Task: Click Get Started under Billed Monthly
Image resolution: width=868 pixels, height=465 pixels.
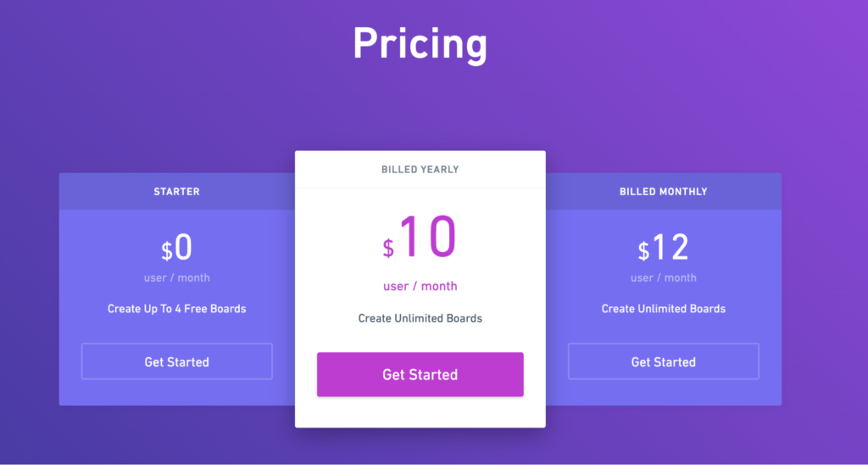Action: tap(663, 361)
